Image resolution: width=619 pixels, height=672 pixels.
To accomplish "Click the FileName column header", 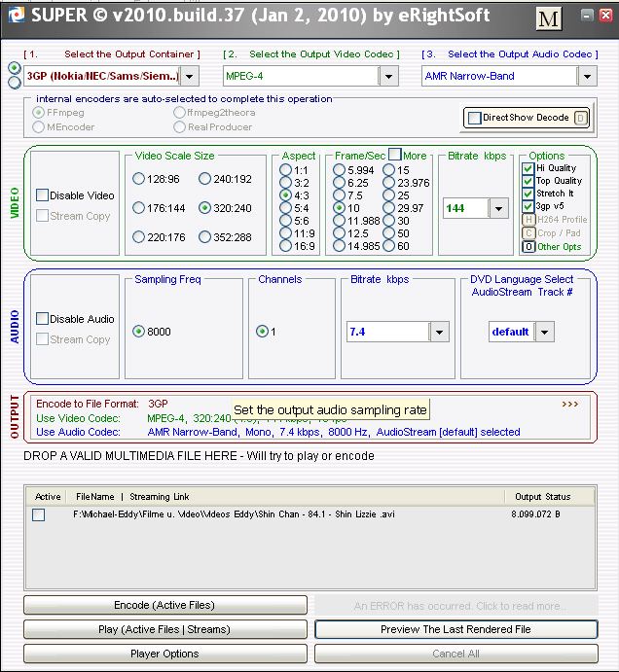I will coord(94,497).
